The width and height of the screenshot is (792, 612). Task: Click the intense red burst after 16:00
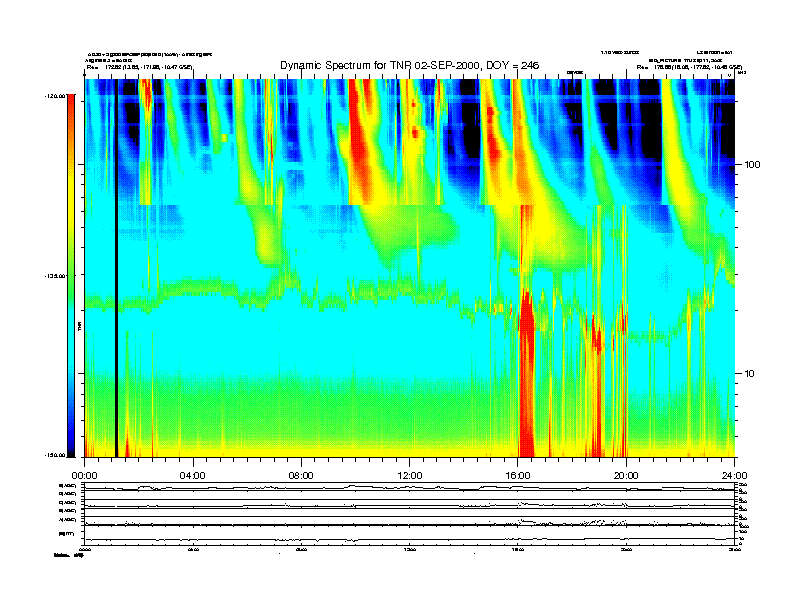[x=527, y=374]
